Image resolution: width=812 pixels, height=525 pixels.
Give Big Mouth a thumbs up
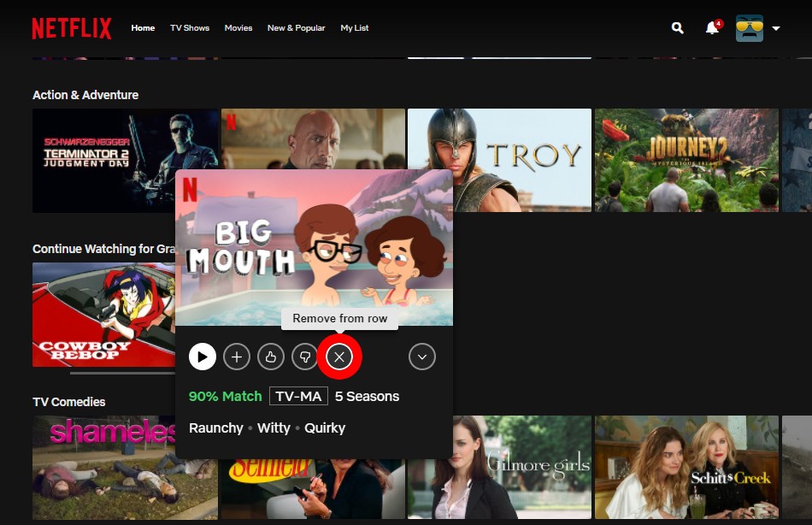(x=271, y=357)
